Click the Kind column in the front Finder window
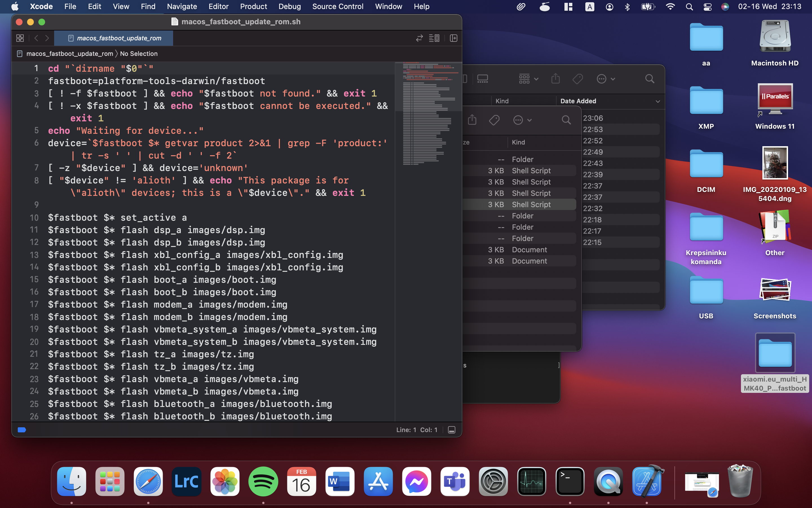This screenshot has height=508, width=812. pos(518,143)
